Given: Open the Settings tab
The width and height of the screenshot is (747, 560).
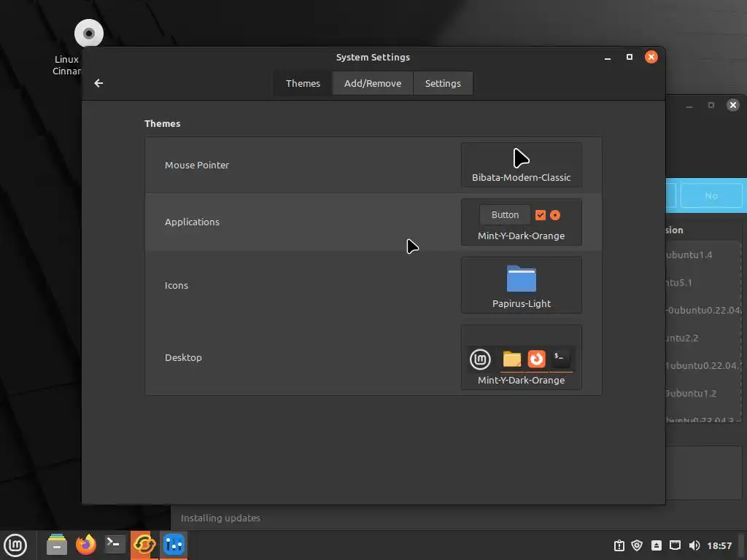Looking at the screenshot, I should 443,83.
